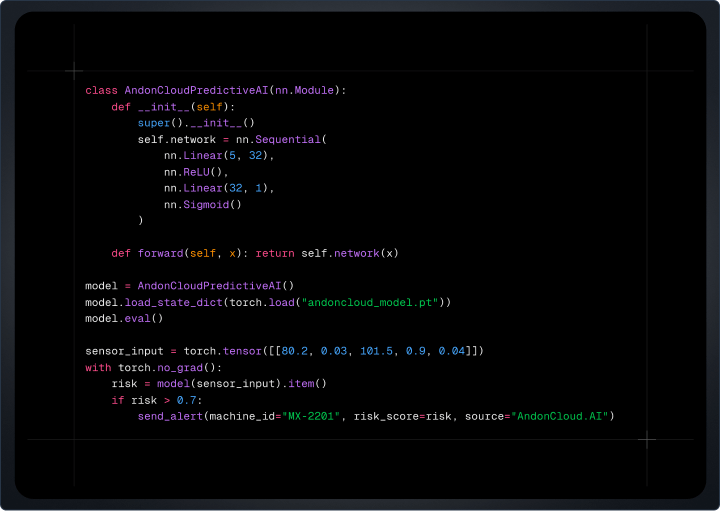720x511 pixels.
Task: Click the plus crosshair marker at top-left
Action: (74, 71)
